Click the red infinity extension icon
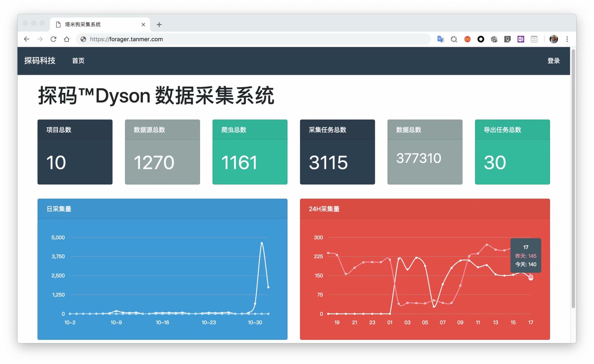This screenshot has height=364, width=594. pos(467,39)
